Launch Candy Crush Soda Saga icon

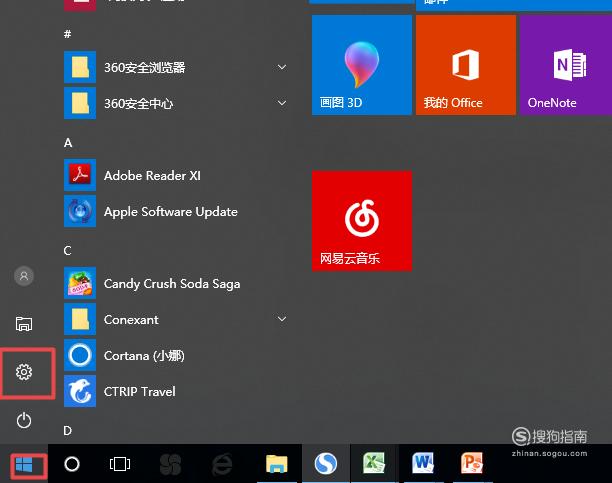80,283
